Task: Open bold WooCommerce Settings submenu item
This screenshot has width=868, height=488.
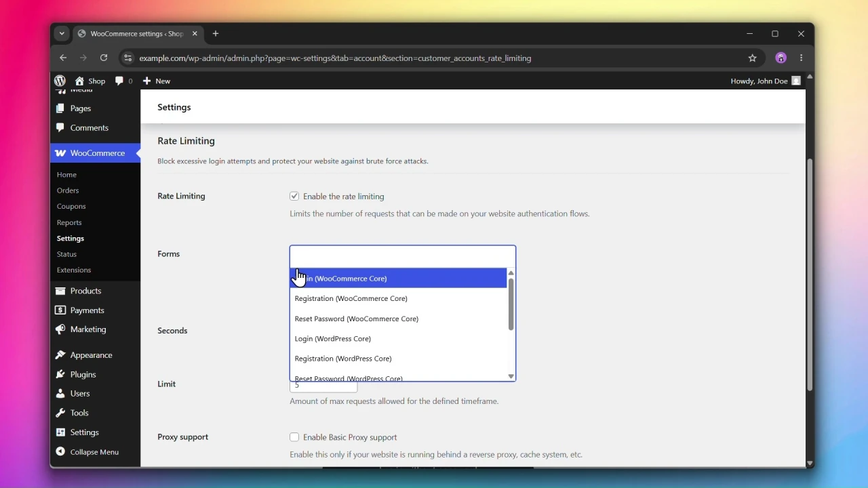Action: (71, 239)
